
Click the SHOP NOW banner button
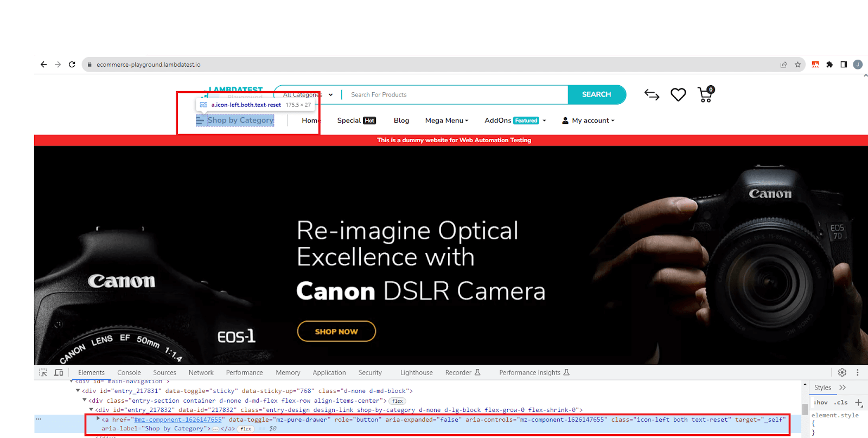click(x=336, y=332)
